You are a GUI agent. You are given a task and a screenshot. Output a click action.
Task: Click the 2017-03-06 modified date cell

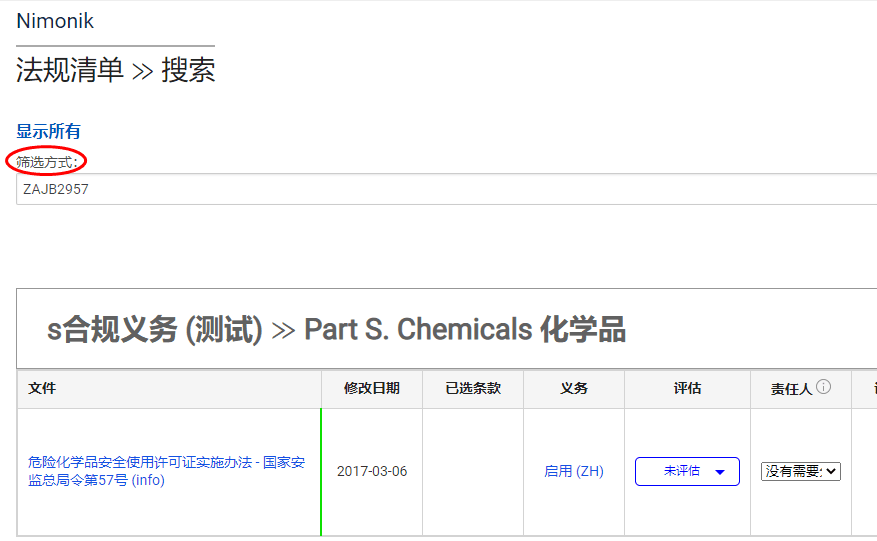(x=371, y=471)
